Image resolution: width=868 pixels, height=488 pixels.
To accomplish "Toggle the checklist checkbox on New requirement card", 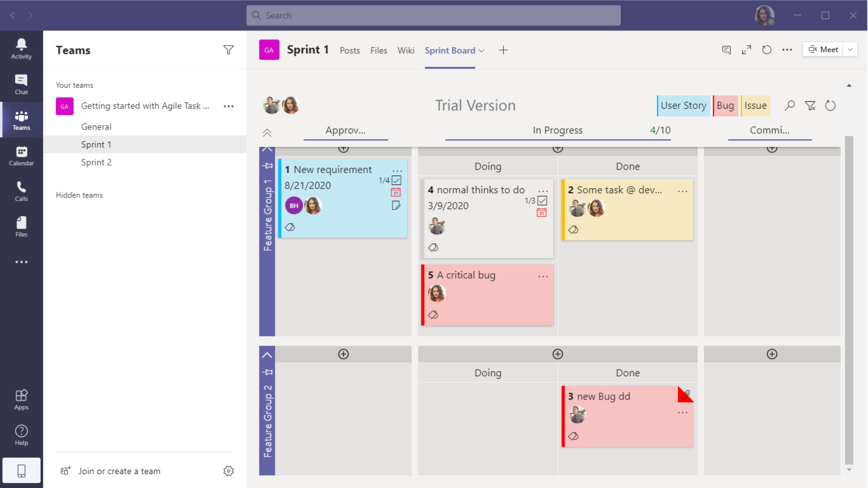I will click(x=397, y=180).
